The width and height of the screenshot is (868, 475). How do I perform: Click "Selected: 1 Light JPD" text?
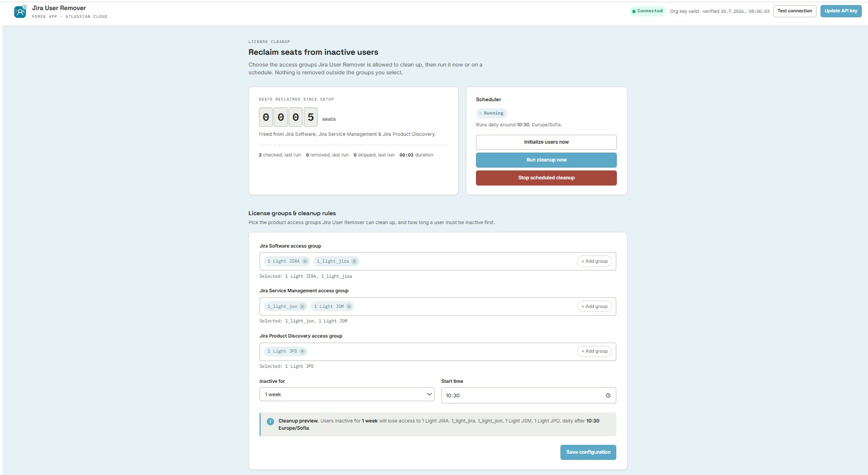click(286, 366)
